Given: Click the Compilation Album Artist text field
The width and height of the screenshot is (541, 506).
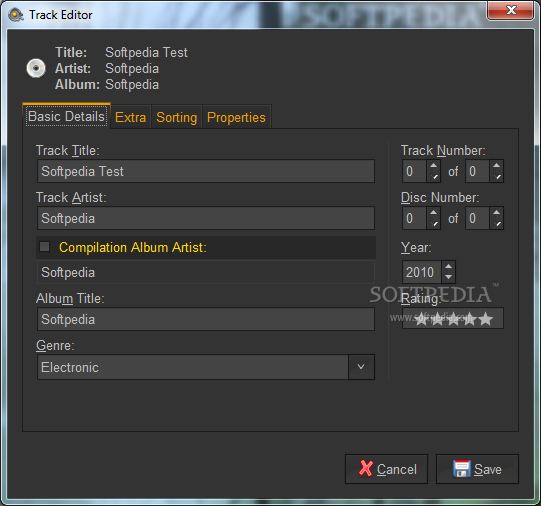Looking at the screenshot, I should 206,272.
